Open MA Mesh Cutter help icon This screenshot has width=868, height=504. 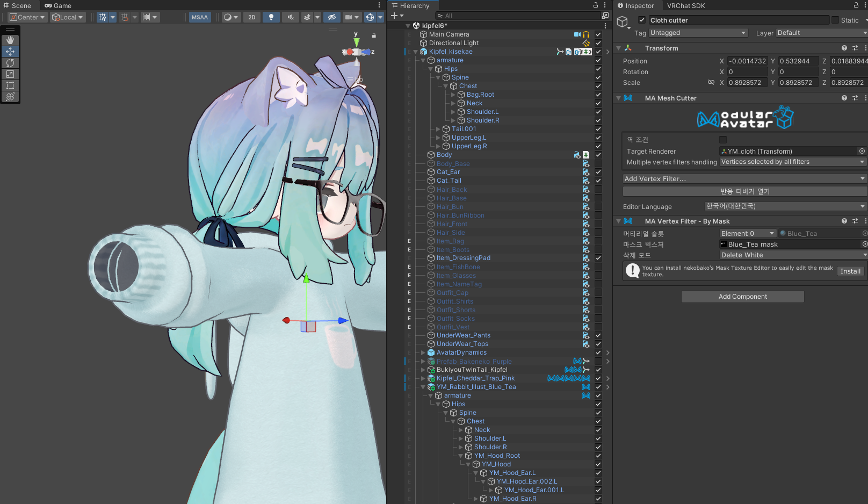[844, 98]
